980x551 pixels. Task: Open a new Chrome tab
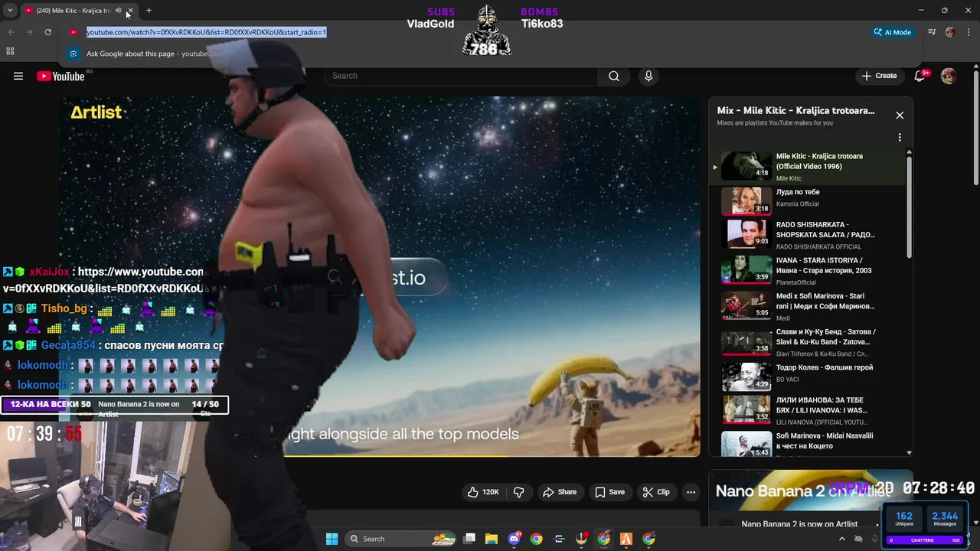[149, 11]
